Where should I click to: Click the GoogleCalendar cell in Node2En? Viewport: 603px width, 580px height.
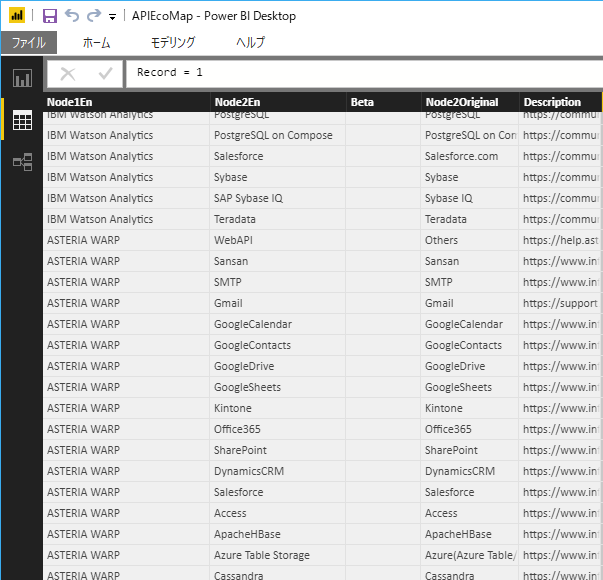(278, 324)
